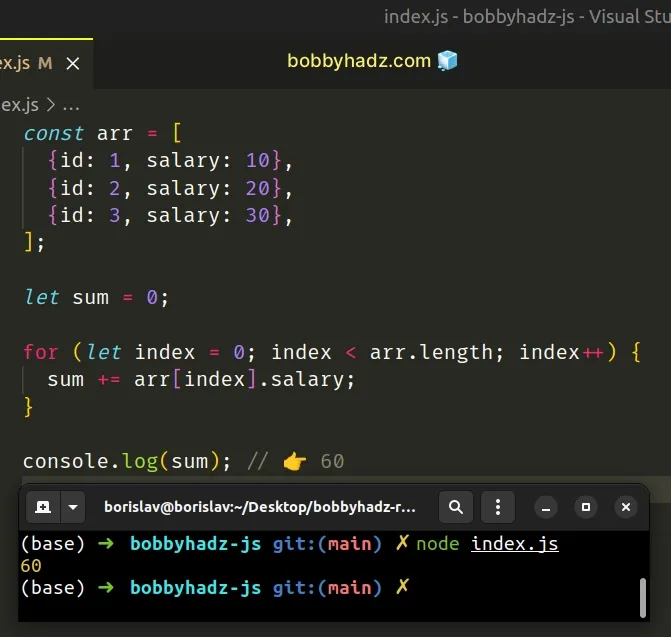Click 'git:(main)' on last terminal prompt

(327, 588)
